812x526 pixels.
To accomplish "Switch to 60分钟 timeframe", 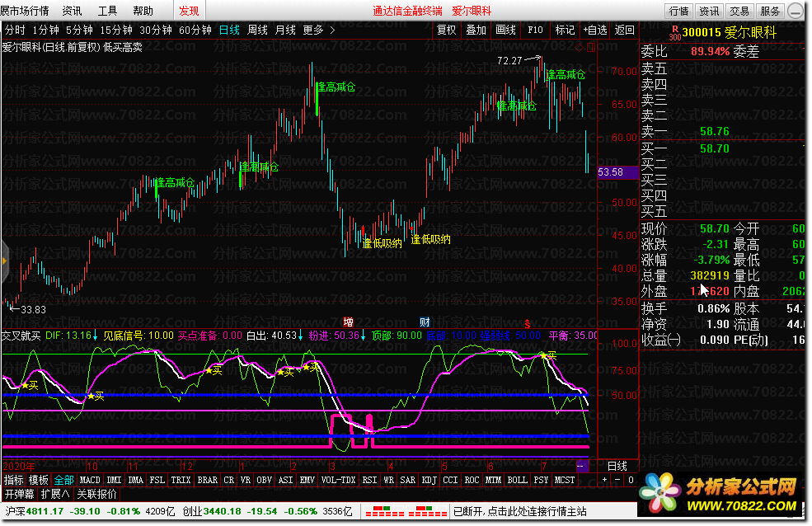I will click(x=195, y=30).
